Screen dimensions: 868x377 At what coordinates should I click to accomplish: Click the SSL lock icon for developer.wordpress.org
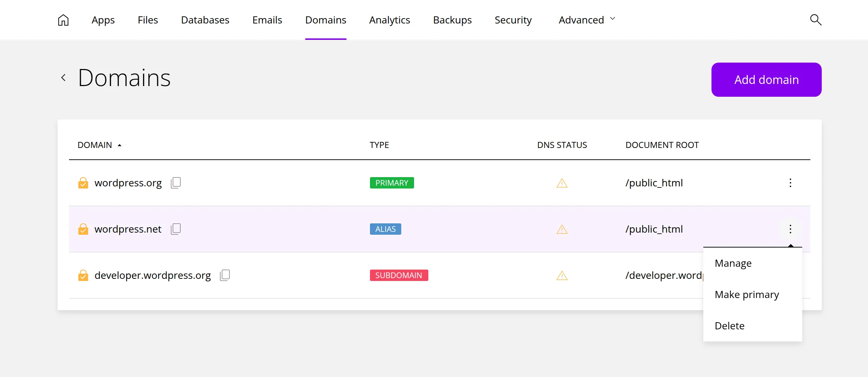pos(83,275)
